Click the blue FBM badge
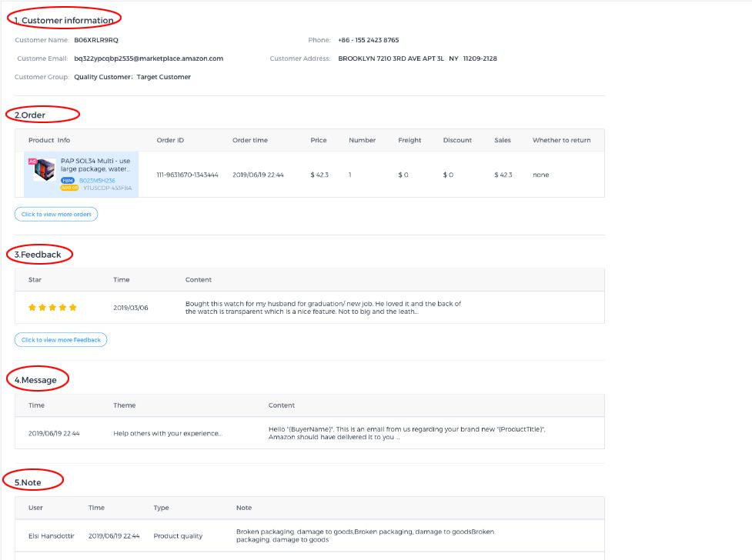 (x=68, y=180)
